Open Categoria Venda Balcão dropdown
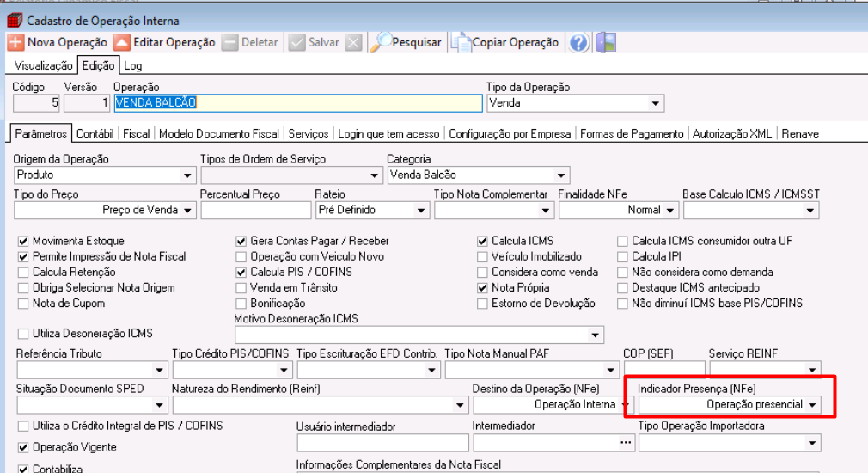868x473 pixels. pos(561,175)
